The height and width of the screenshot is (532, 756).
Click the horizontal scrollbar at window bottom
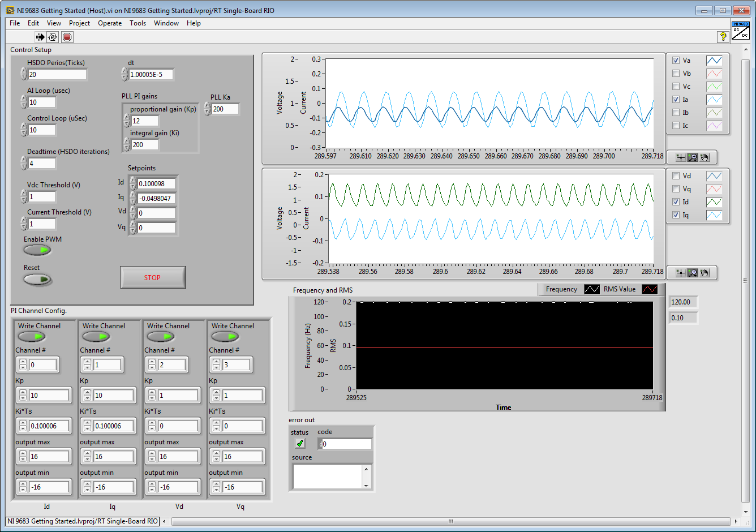pos(450,521)
